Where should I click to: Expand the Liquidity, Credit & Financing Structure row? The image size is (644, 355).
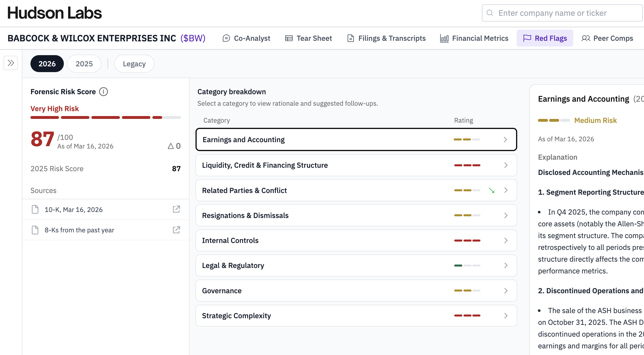(356, 165)
